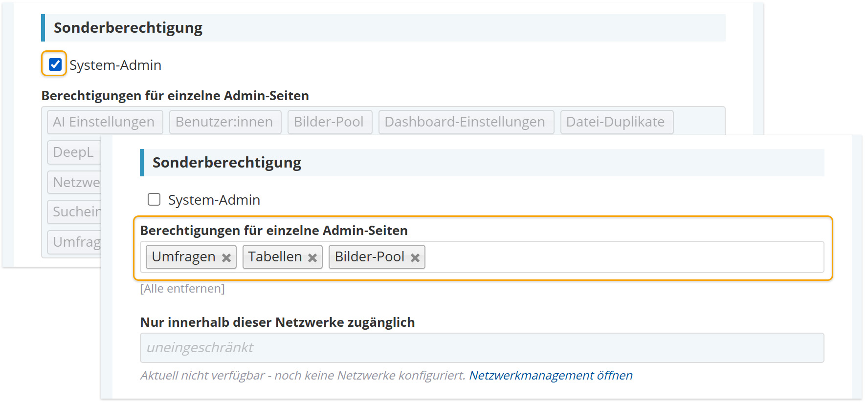
Task: Select the greyed Bilder-Pool tag in back panel
Action: click(x=330, y=122)
